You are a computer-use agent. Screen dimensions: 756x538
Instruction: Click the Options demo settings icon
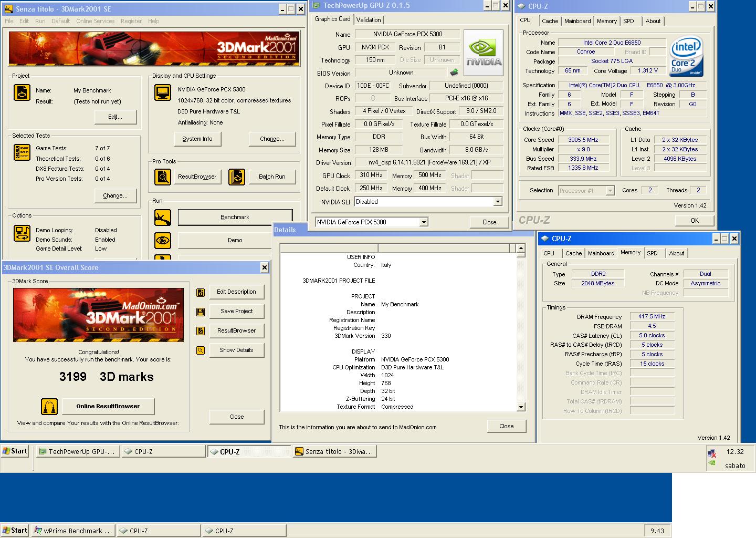tap(22, 233)
